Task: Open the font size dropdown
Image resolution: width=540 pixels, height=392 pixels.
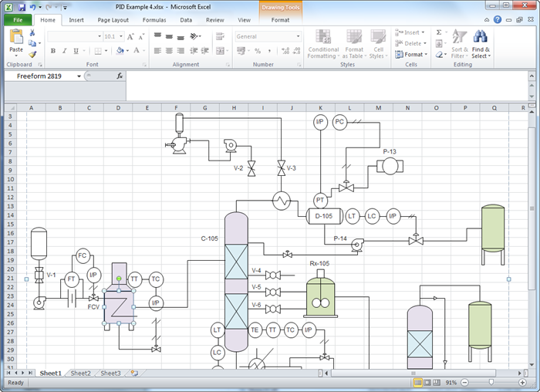Action: click(120, 36)
